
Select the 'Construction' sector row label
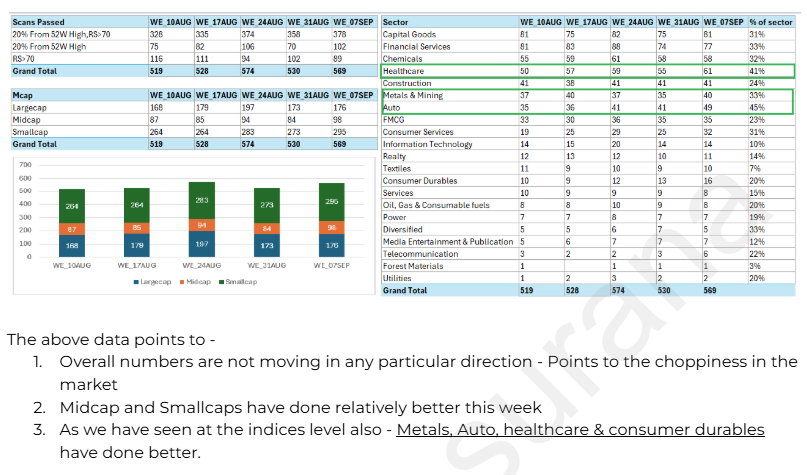[407, 83]
